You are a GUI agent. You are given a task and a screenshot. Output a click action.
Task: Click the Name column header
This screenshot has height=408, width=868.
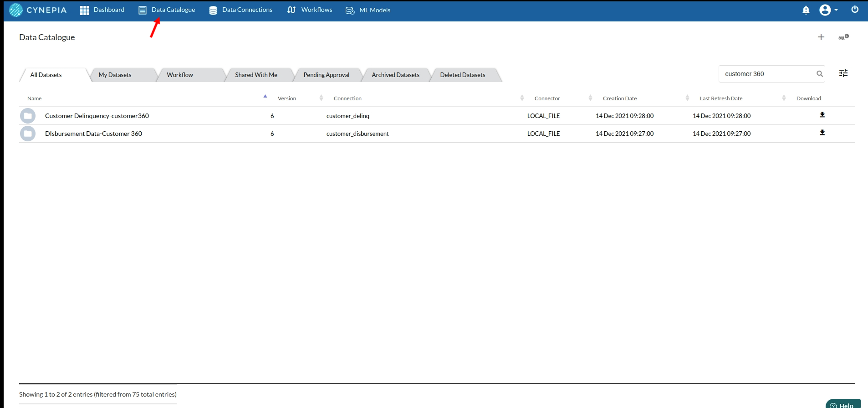pos(34,98)
